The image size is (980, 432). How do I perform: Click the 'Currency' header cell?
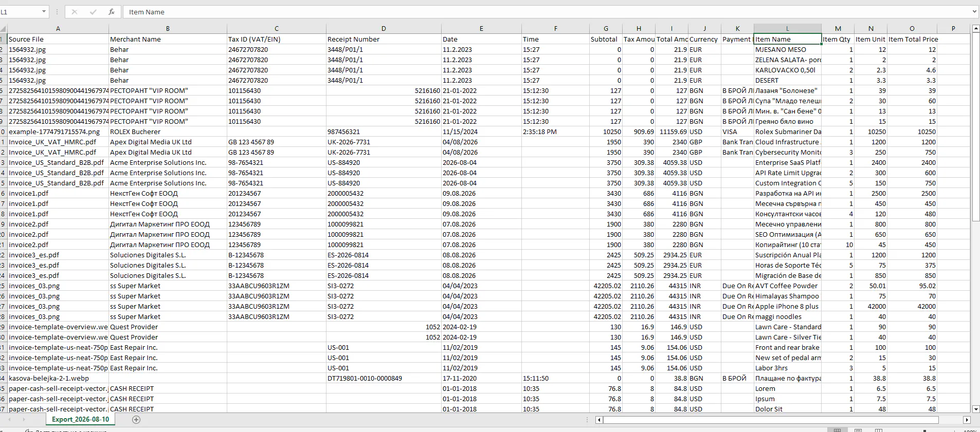[x=704, y=39]
